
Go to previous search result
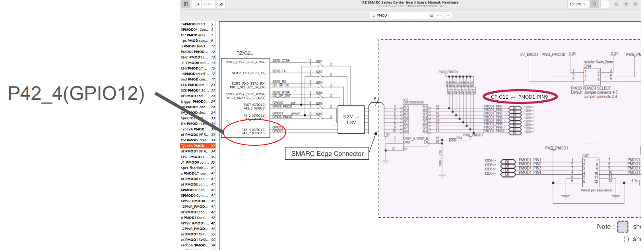pos(439,16)
